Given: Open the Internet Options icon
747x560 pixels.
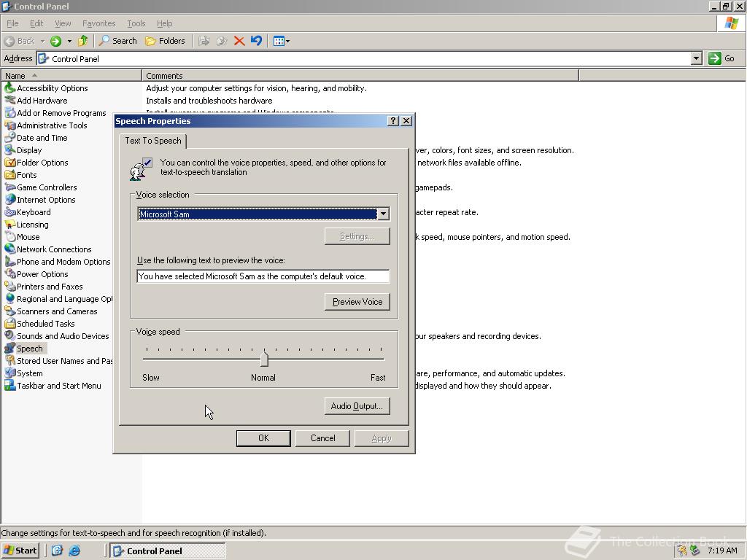Looking at the screenshot, I should click(10, 200).
